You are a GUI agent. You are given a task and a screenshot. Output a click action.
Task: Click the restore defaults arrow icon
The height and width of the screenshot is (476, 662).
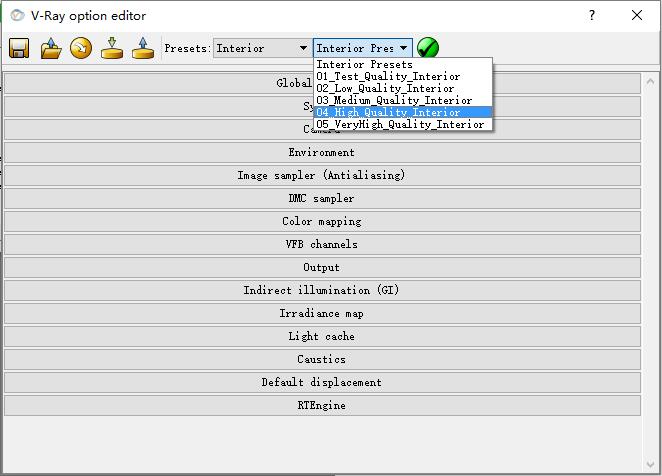pos(81,48)
